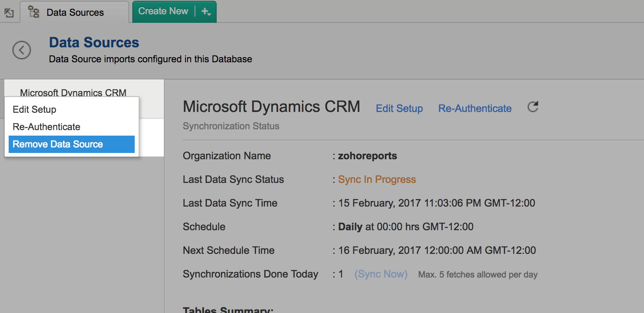Screen dimensions: 644x313
Task: Select Re-Authenticate in the context menu
Action: [46, 127]
